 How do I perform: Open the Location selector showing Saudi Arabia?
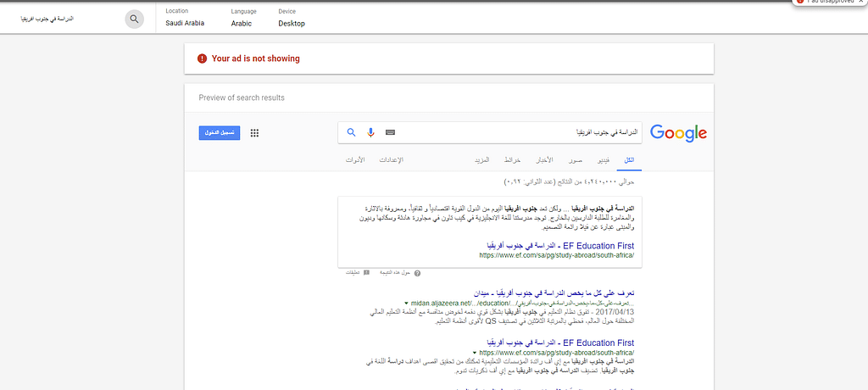click(x=185, y=18)
